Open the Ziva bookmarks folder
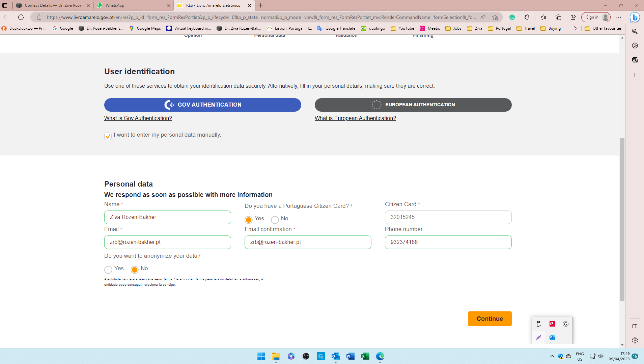This screenshot has height=364, width=644. (475, 28)
